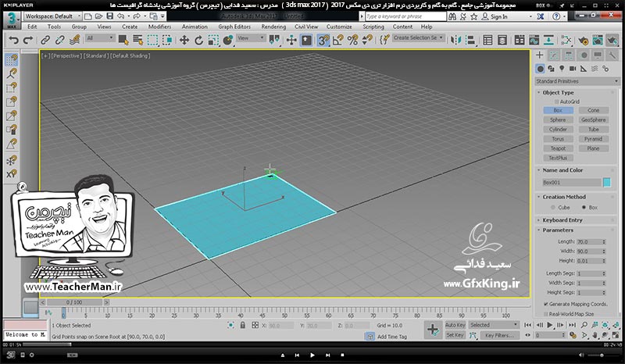Create a Sphere primitive button
This screenshot has height=364, width=625.
[558, 120]
